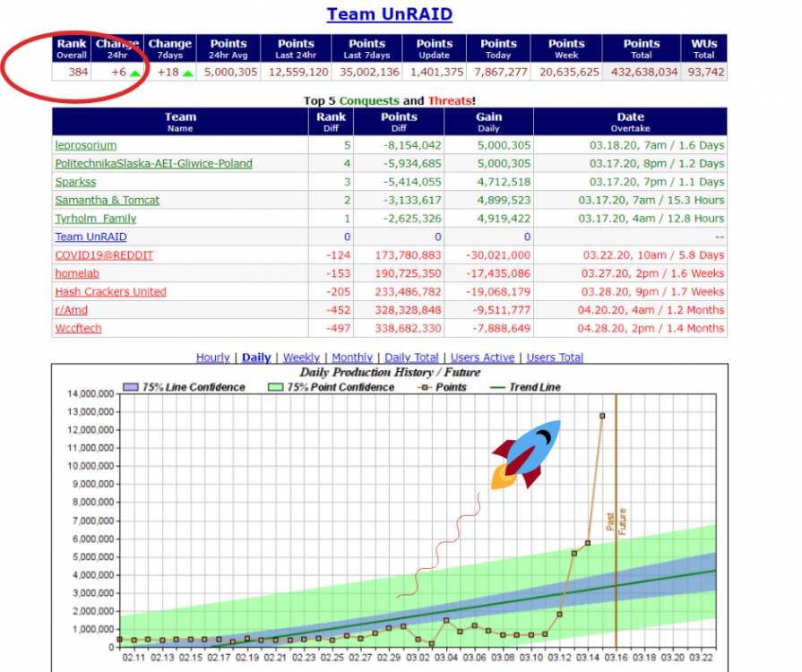
Task: Open Samantha & Tomcat team link
Action: (108, 200)
